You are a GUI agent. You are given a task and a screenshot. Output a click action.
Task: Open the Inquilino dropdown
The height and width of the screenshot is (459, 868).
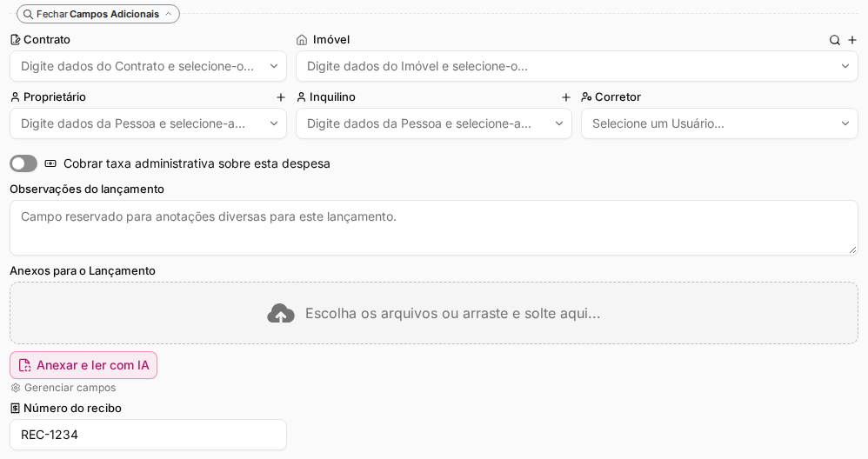(433, 123)
